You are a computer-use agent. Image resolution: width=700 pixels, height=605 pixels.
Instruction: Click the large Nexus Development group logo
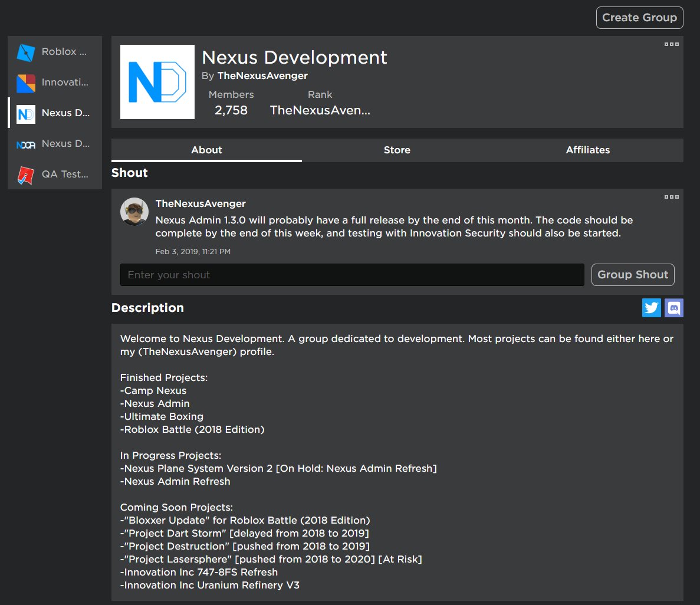(157, 82)
